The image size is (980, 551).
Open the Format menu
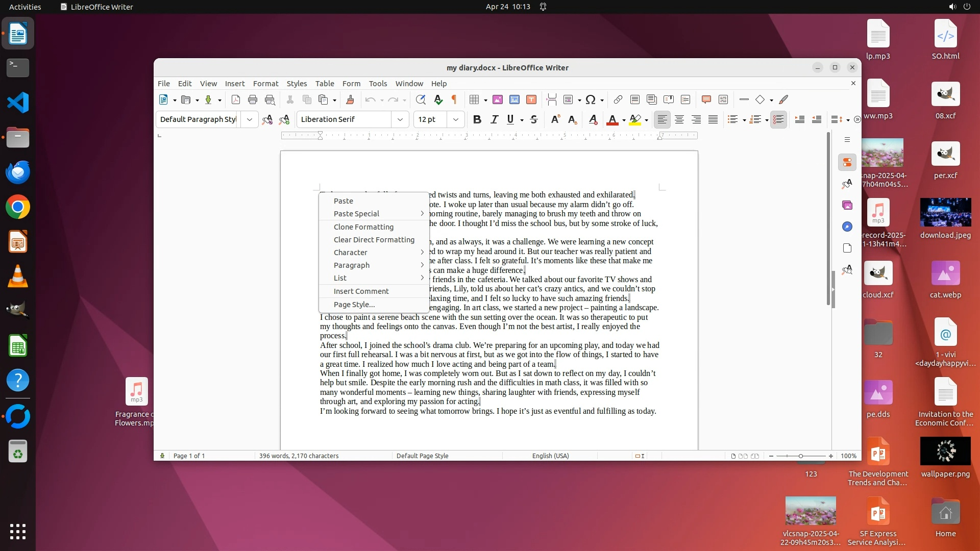265,83
